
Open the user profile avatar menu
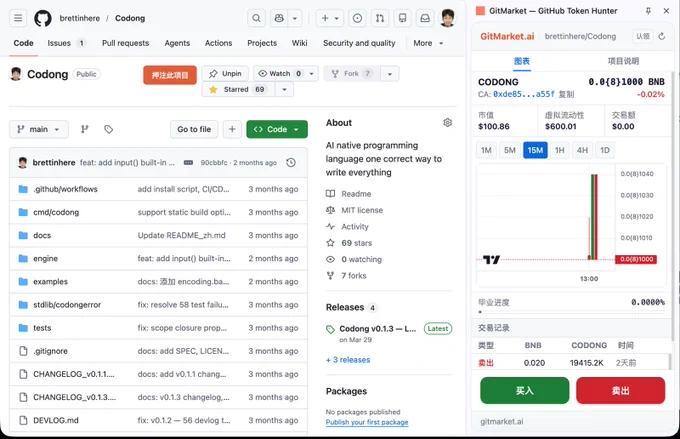[448, 18]
